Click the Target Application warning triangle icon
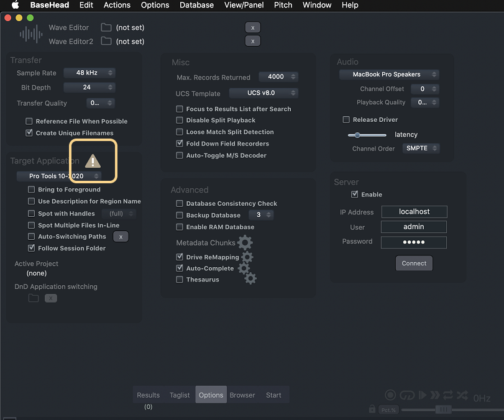Screen dimensions: 504x420 pyautogui.click(x=93, y=161)
